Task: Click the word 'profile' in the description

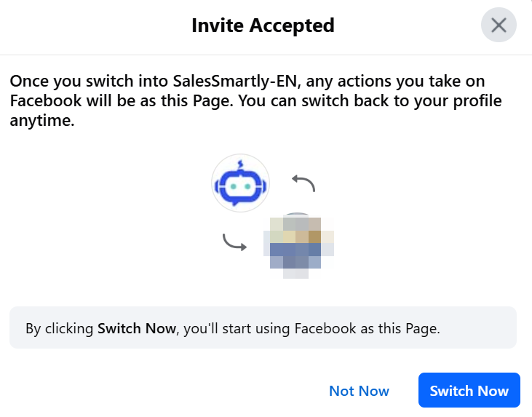Action: [x=475, y=101]
